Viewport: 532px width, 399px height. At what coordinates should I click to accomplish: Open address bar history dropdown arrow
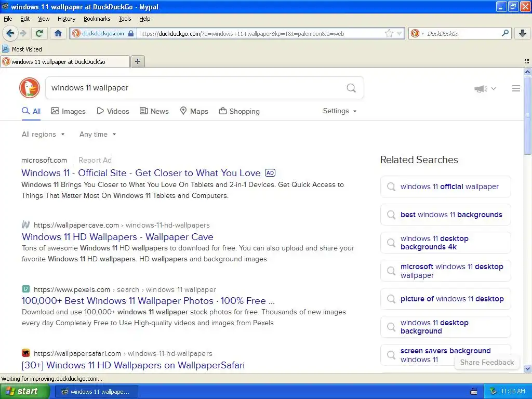(x=400, y=33)
